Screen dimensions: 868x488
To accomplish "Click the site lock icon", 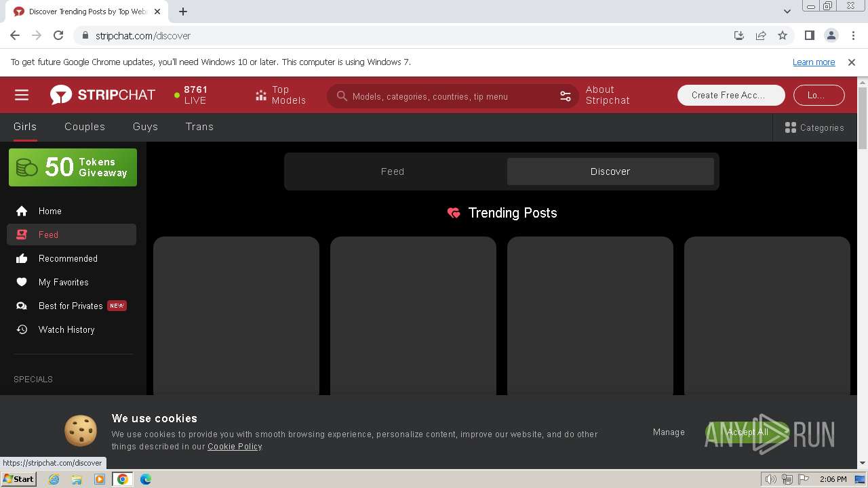I will pos(85,35).
